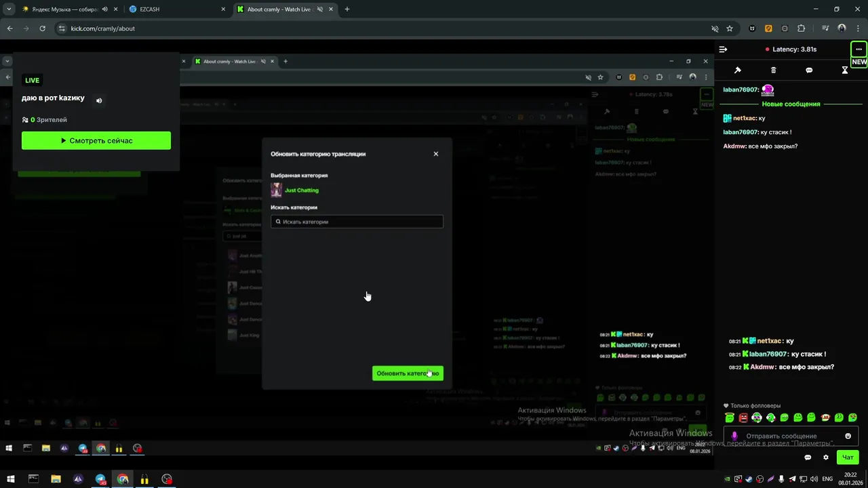Click the hourglass icon in chat header
The image size is (868, 488).
[845, 70]
